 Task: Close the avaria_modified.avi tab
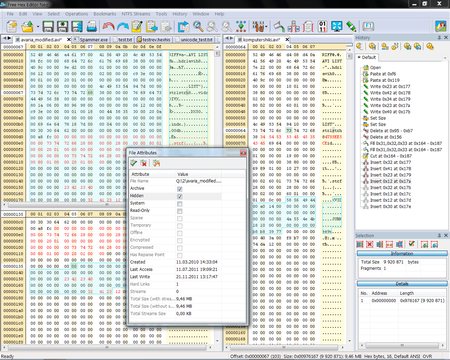[69, 40]
